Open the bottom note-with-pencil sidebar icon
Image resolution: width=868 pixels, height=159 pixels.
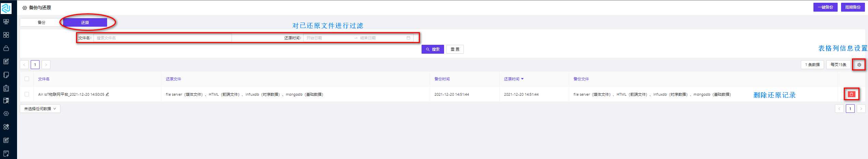pyautogui.click(x=6, y=154)
